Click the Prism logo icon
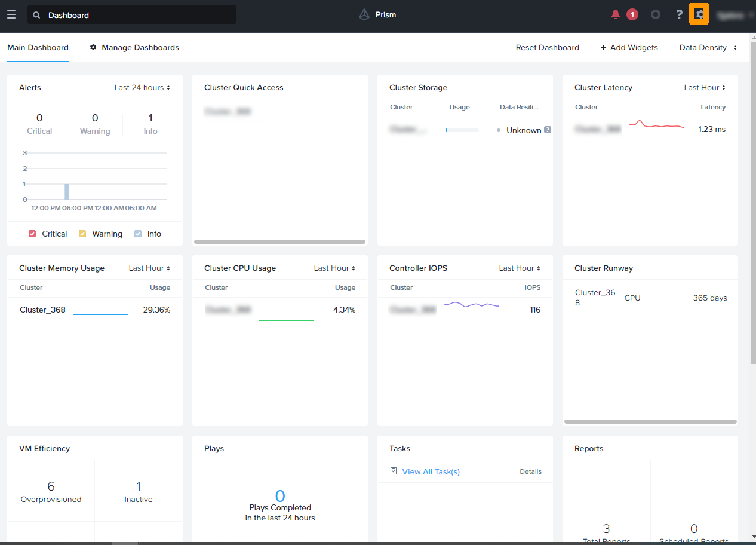756x545 pixels. [x=364, y=15]
